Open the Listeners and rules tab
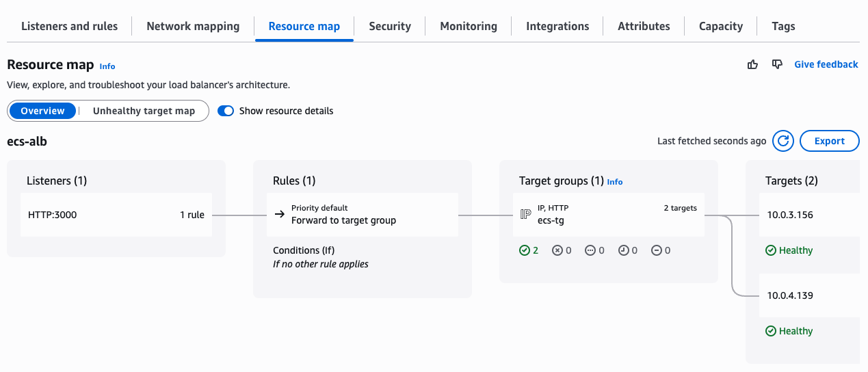 click(x=69, y=26)
